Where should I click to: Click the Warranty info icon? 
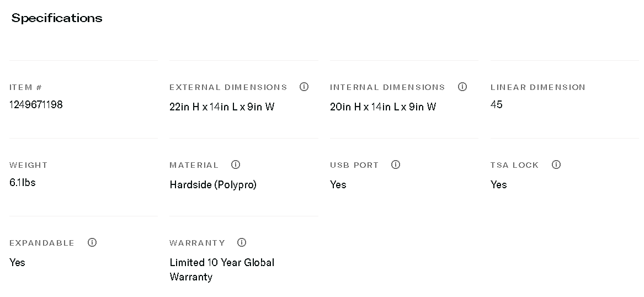click(242, 242)
